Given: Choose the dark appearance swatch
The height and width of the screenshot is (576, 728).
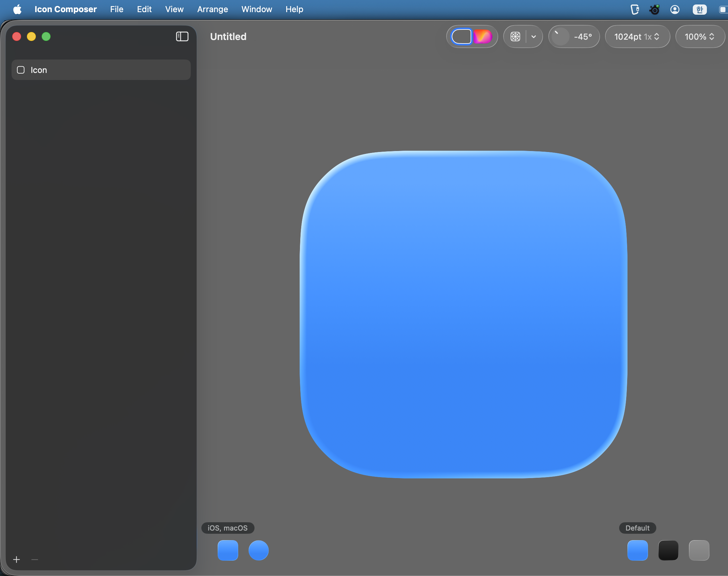Looking at the screenshot, I should point(668,550).
